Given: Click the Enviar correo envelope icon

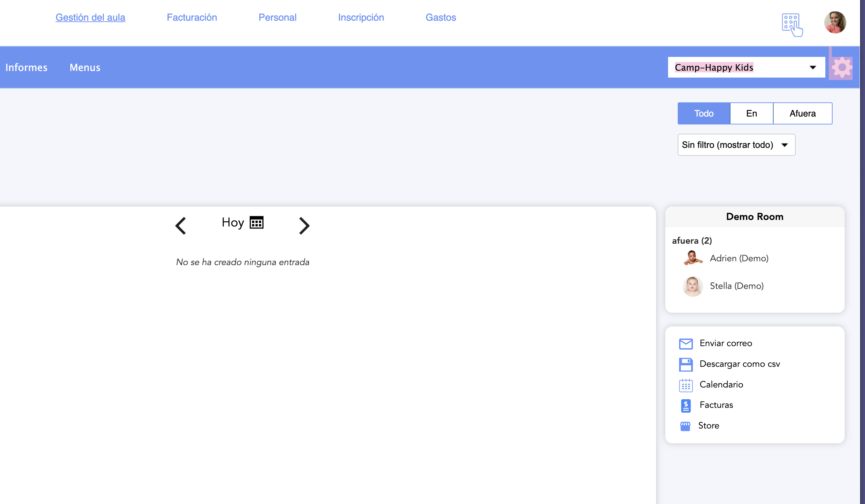Looking at the screenshot, I should [x=686, y=344].
